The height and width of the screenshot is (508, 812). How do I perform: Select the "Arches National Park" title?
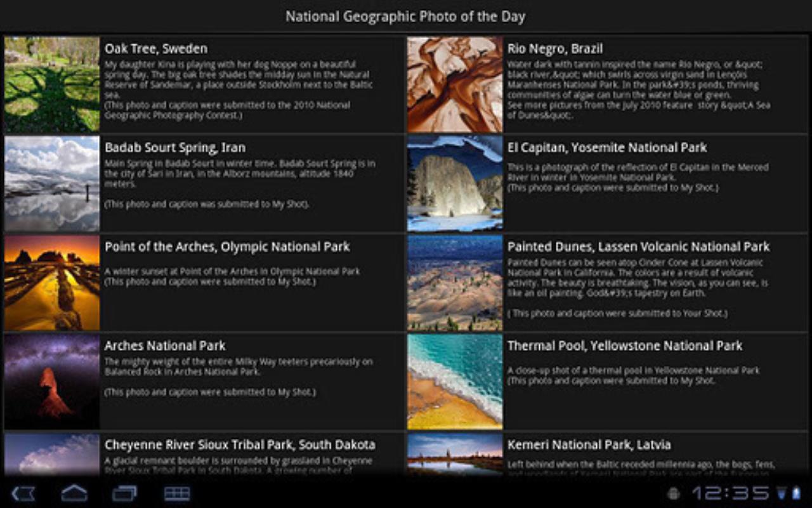coord(165,345)
